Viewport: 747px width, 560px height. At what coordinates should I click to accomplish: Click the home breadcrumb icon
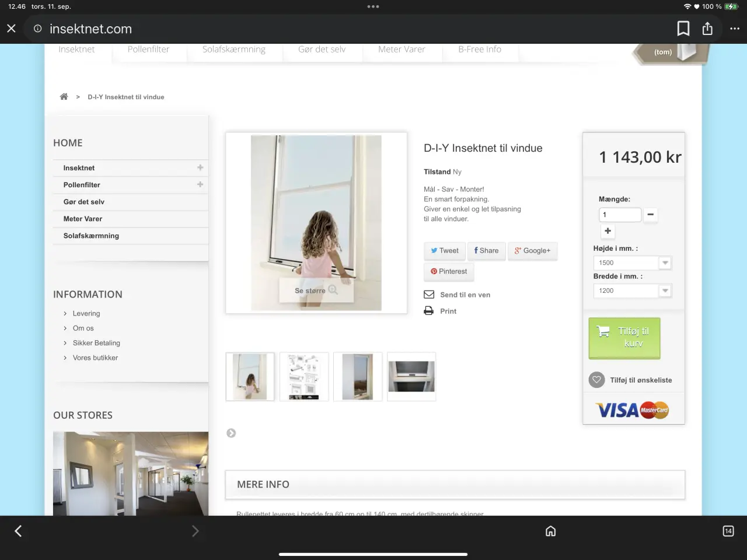tap(64, 97)
